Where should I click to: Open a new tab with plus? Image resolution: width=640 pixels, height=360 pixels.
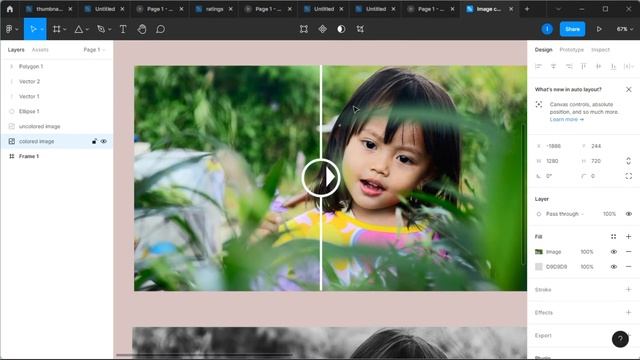click(527, 9)
